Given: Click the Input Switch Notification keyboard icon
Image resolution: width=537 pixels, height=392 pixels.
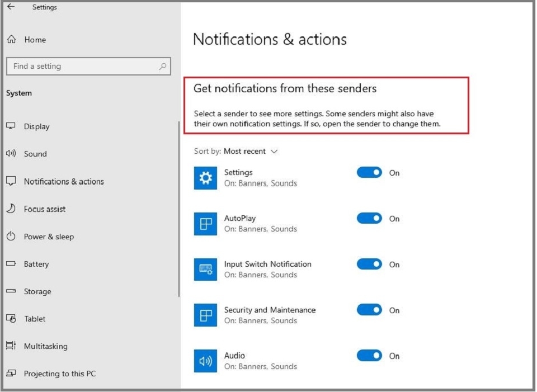Looking at the screenshot, I should [x=205, y=270].
